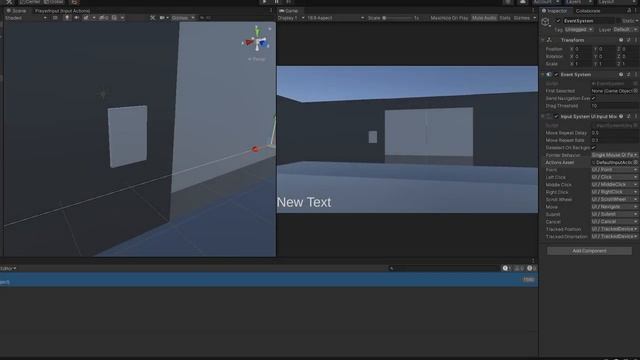Open scene camera settings icon
This screenshot has width=640, height=360.
pos(162,18)
